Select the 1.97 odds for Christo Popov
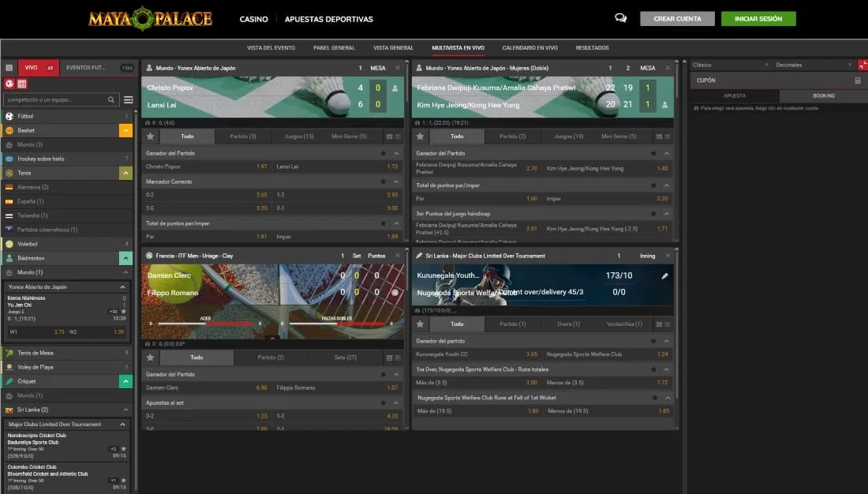 261,167
